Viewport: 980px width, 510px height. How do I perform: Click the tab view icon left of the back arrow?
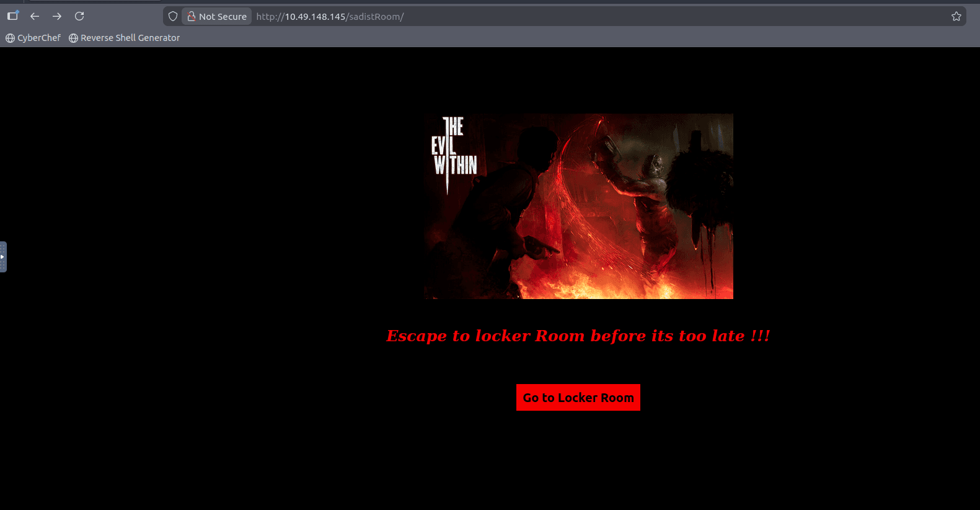click(12, 16)
